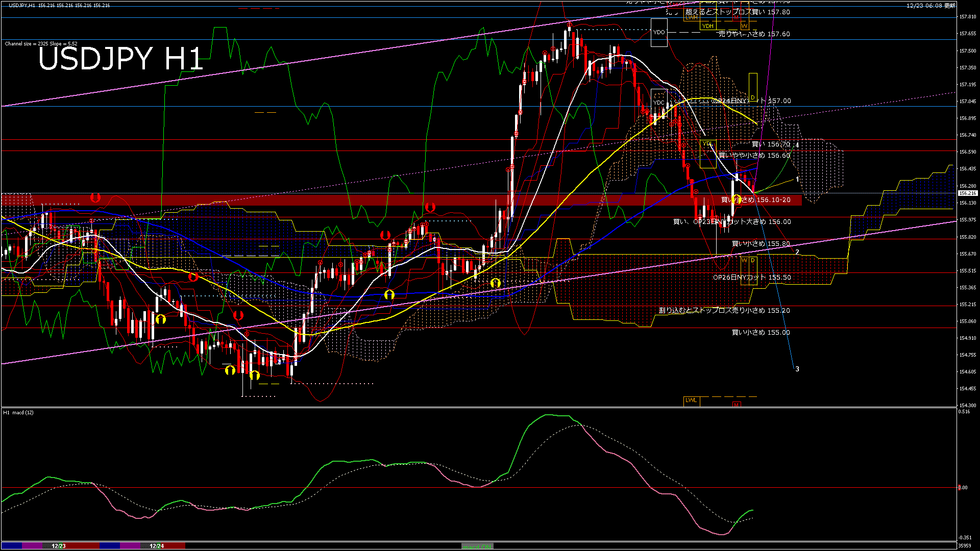This screenshot has height=551, width=980.
Task: Click the 12/23 06:08 更新 timestamp
Action: click(x=930, y=5)
